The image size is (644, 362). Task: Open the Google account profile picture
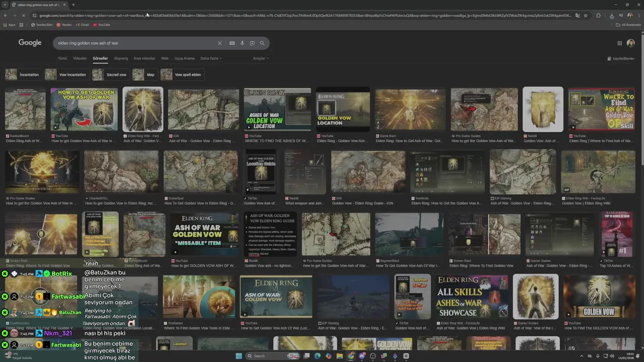631,43
